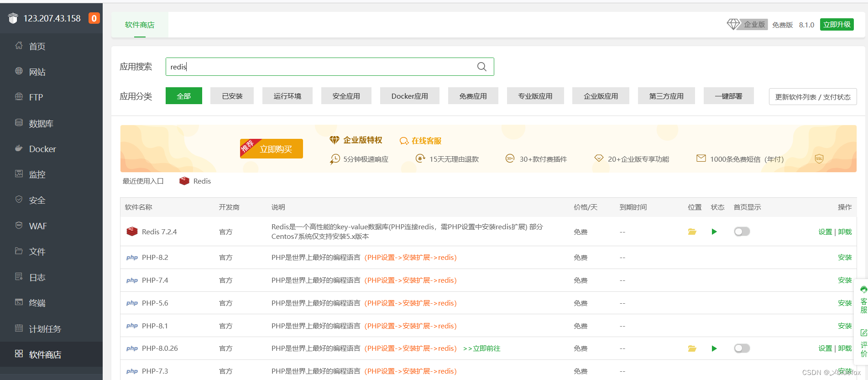Open 数据库 in the sidebar

pyautogui.click(x=51, y=123)
